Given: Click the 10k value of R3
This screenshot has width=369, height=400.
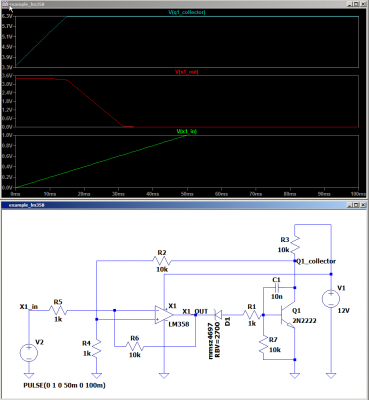Looking at the screenshot, I should pos(284,250).
